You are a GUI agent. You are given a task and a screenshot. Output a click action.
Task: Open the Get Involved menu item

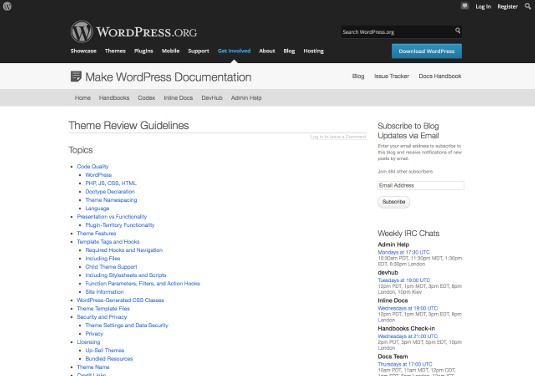pos(234,51)
